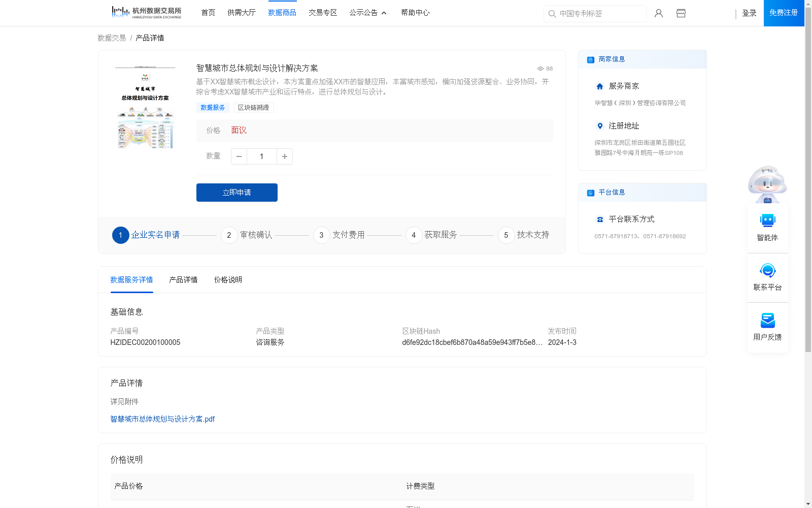This screenshot has width=812, height=508.
Task: Open the store cart icon in header
Action: [x=681, y=13]
